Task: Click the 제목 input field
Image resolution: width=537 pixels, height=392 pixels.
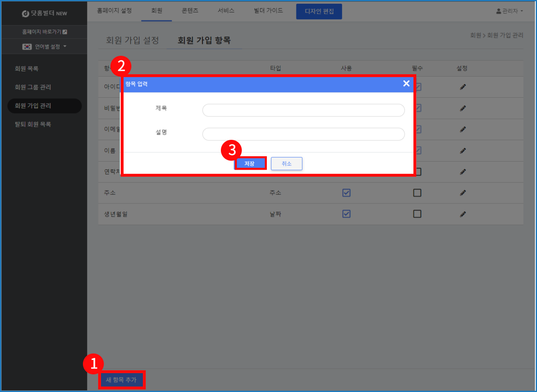Action: [303, 110]
